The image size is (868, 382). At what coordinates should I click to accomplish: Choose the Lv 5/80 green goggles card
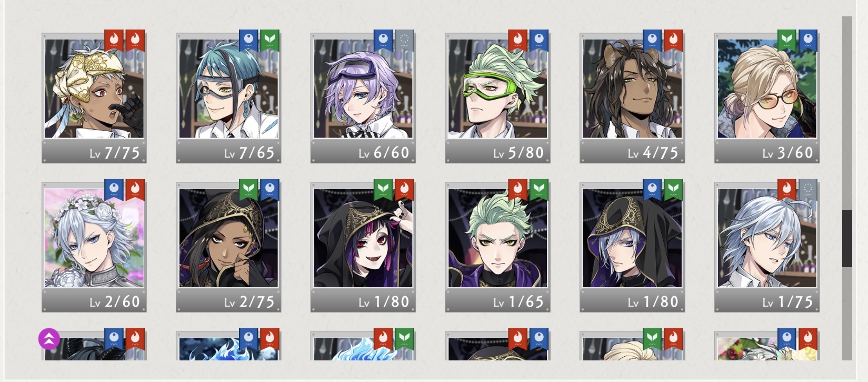pos(497,98)
